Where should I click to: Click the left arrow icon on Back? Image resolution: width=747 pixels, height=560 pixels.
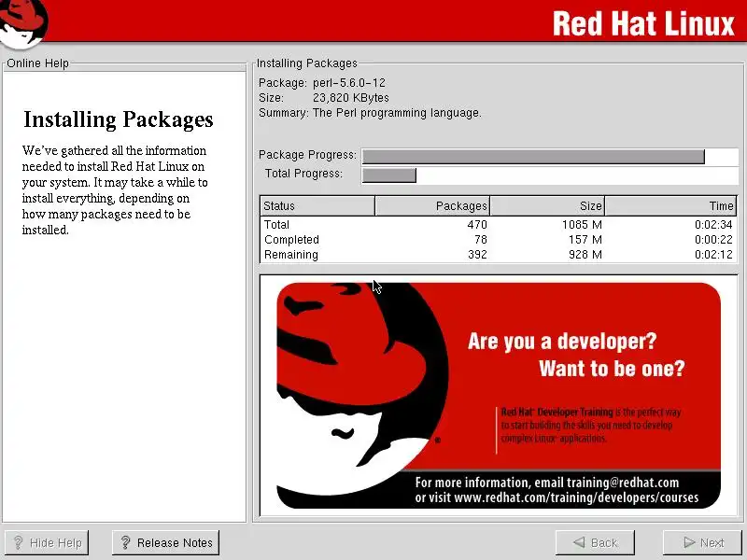(x=579, y=542)
